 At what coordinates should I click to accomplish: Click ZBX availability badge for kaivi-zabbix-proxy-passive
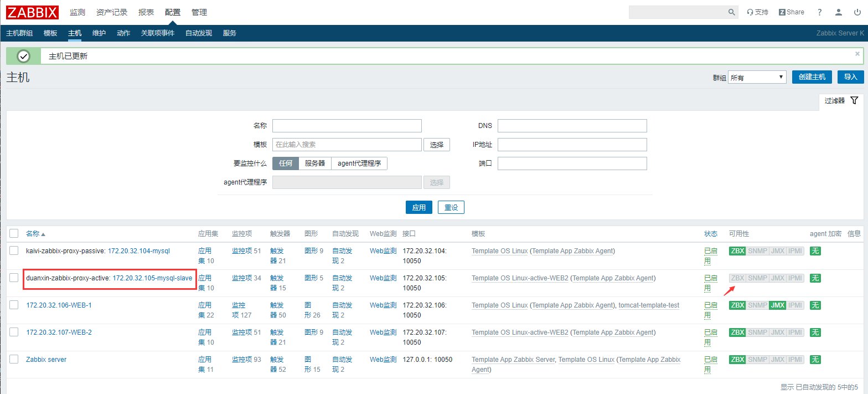pos(737,251)
